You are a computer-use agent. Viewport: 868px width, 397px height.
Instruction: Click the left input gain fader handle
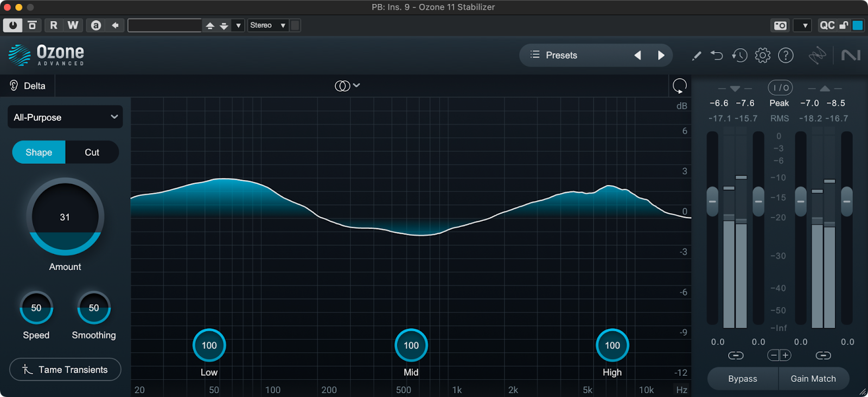pos(712,201)
